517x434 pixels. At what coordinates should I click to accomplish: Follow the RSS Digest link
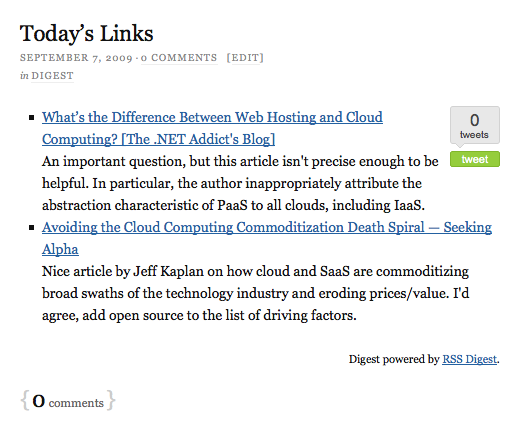(x=470, y=359)
